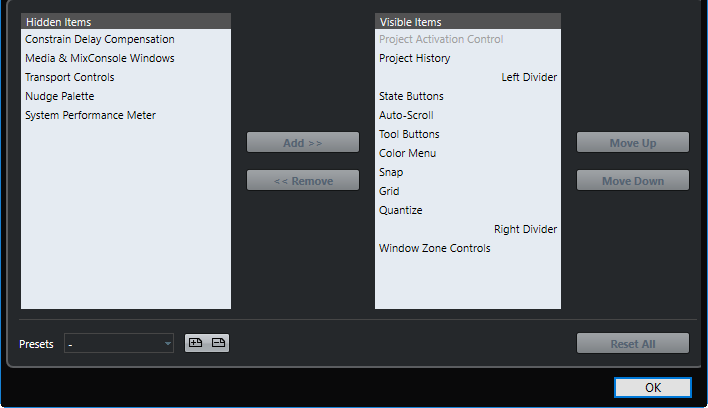The image size is (708, 408).
Task: Click the Move Up button
Action: click(x=633, y=143)
